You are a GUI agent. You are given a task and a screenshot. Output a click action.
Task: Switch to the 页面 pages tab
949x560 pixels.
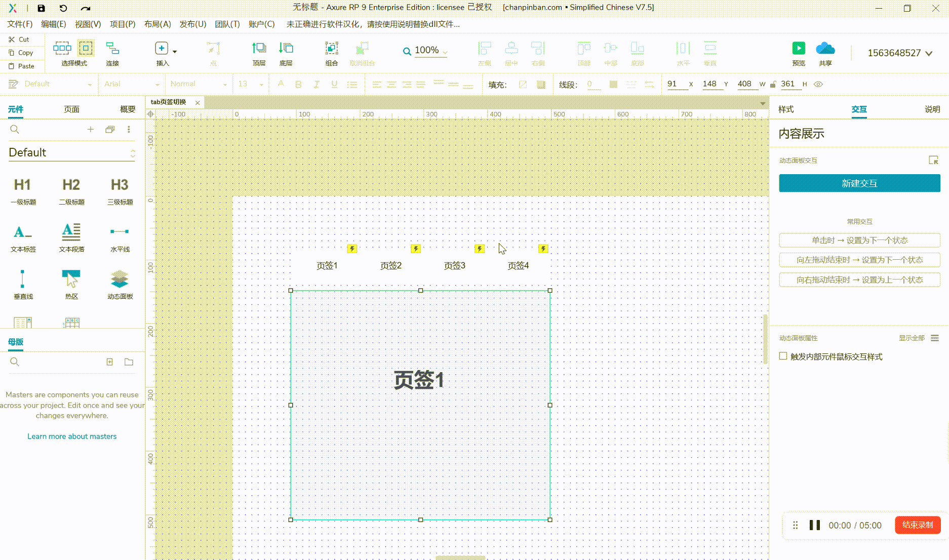tap(71, 109)
